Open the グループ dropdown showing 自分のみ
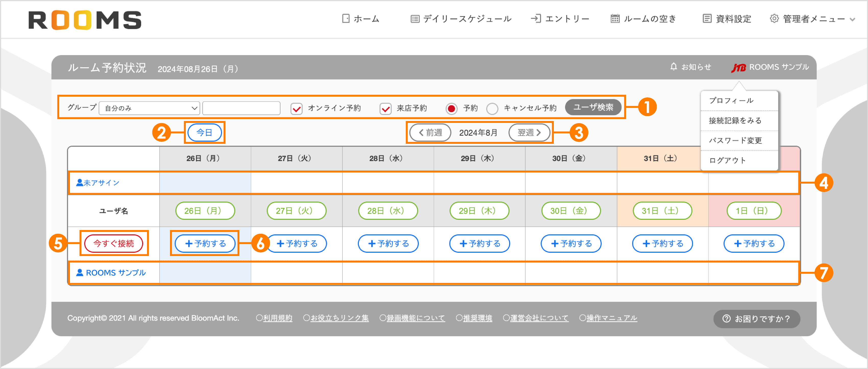The height and width of the screenshot is (369, 868). click(x=149, y=108)
